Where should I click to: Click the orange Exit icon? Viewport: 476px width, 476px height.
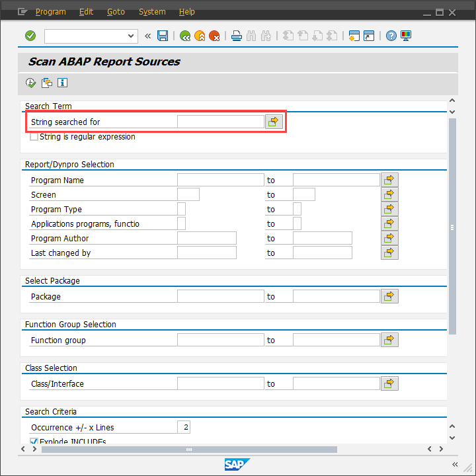(x=200, y=36)
